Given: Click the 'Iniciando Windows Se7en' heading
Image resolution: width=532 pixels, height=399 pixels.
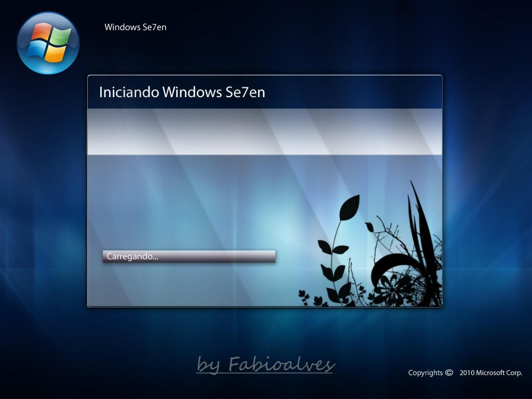Looking at the screenshot, I should pyautogui.click(x=182, y=92).
